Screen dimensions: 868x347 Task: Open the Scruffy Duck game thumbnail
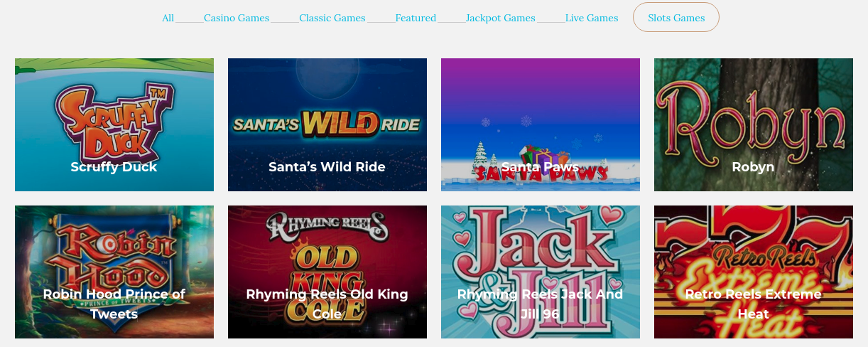[114, 124]
